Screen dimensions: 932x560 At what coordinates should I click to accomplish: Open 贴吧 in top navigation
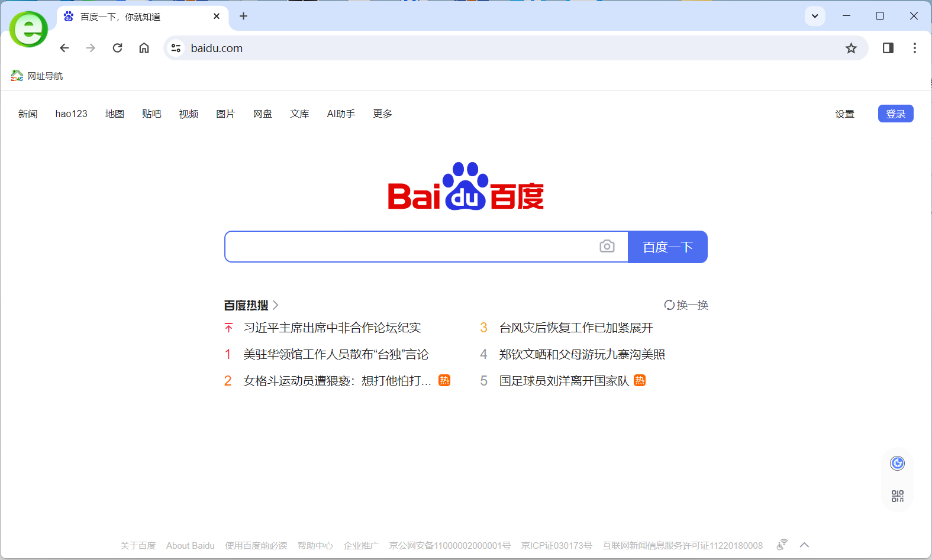[x=151, y=114]
